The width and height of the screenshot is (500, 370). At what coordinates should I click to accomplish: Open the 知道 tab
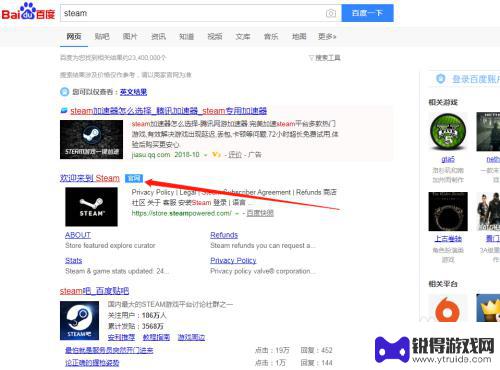click(x=187, y=36)
